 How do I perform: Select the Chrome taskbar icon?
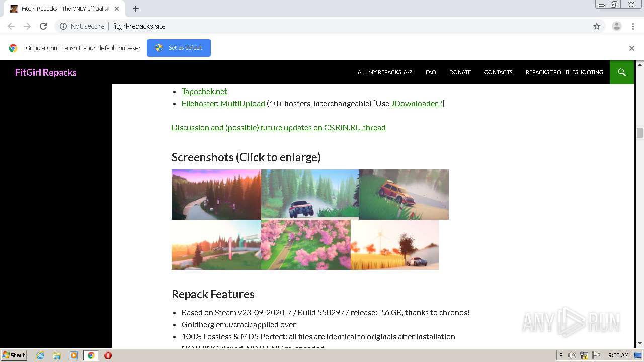[x=91, y=355]
